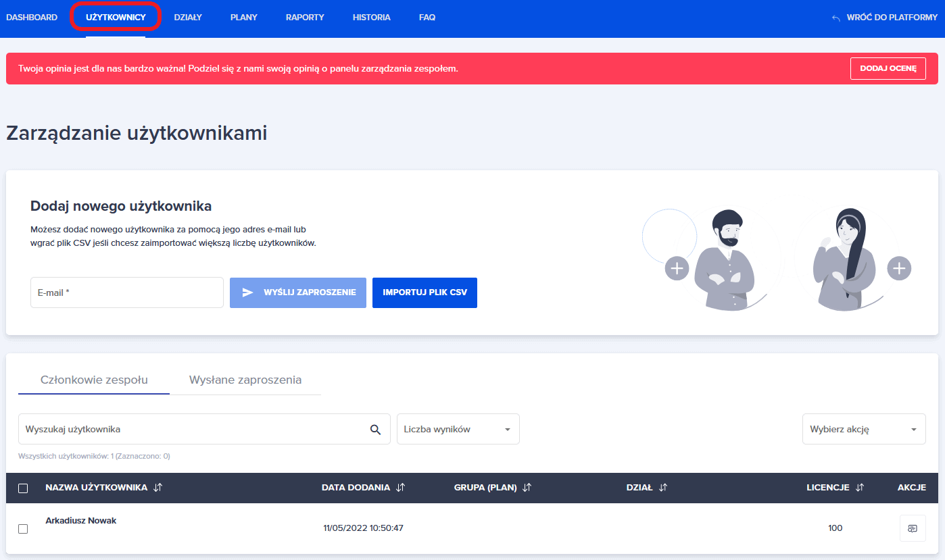Sort by Data dodania column arrows

(400, 488)
